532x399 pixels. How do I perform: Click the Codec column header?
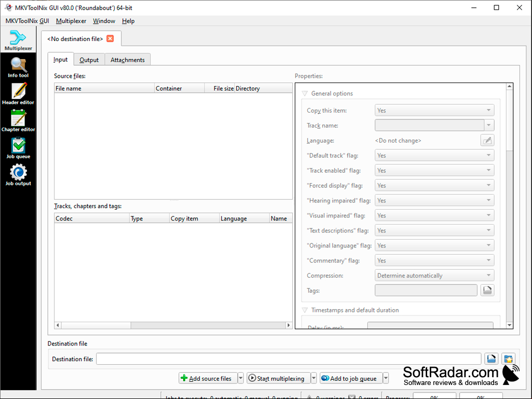[92, 218]
